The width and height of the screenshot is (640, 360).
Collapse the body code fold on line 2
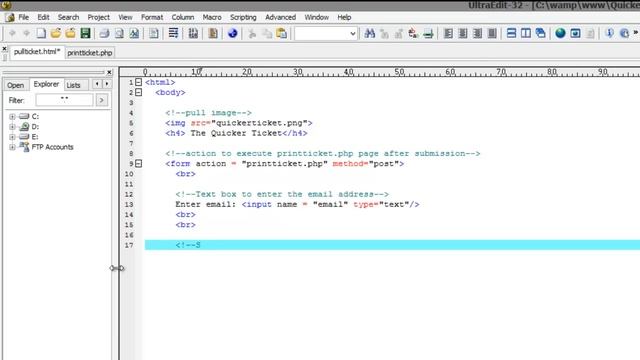click(139, 92)
